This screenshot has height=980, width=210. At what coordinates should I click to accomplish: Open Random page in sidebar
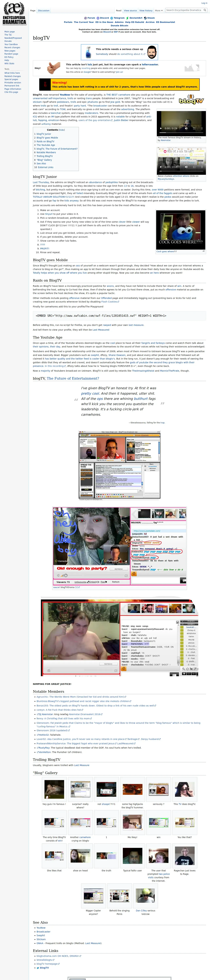pyautogui.click(x=11, y=54)
